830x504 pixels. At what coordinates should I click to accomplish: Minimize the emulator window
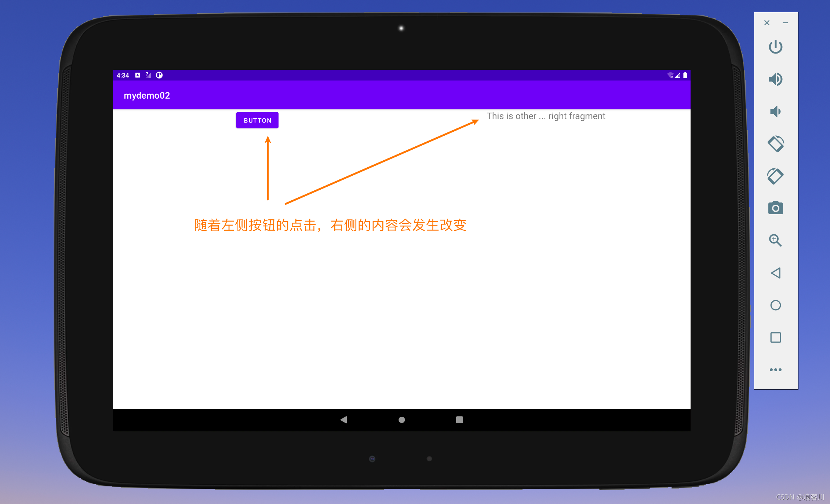785,23
